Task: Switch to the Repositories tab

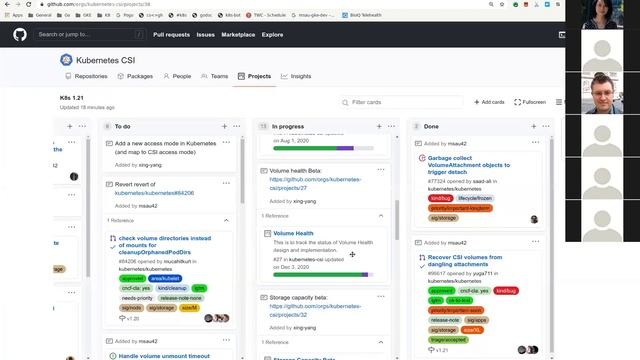Action: (87, 76)
